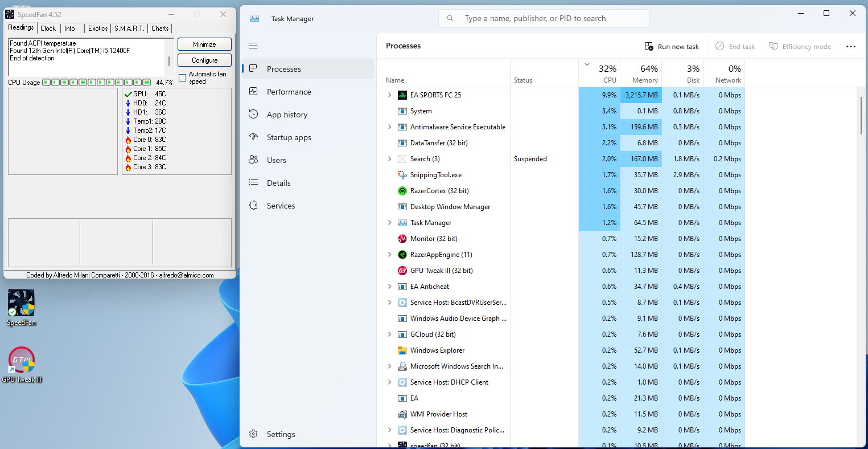868x449 pixels.
Task: Click the Task Manager processes list scrollbar
Action: (x=862, y=116)
